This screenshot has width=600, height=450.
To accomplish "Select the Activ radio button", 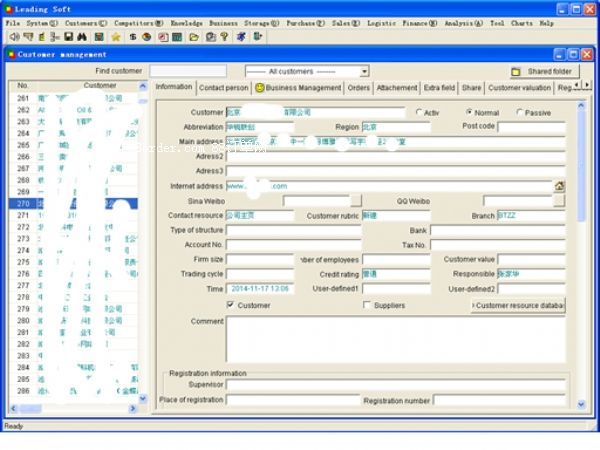I will click(x=419, y=113).
